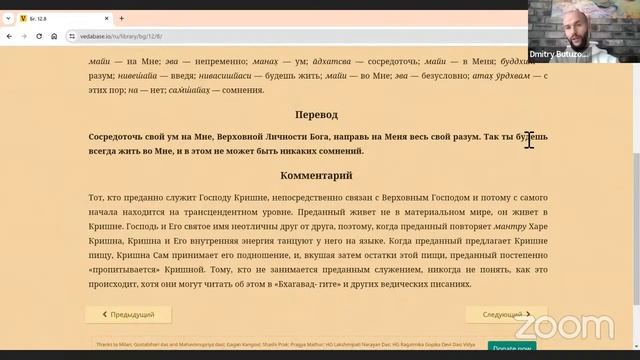Click the word «Бхагавад-гите» in commentary

tap(308, 284)
